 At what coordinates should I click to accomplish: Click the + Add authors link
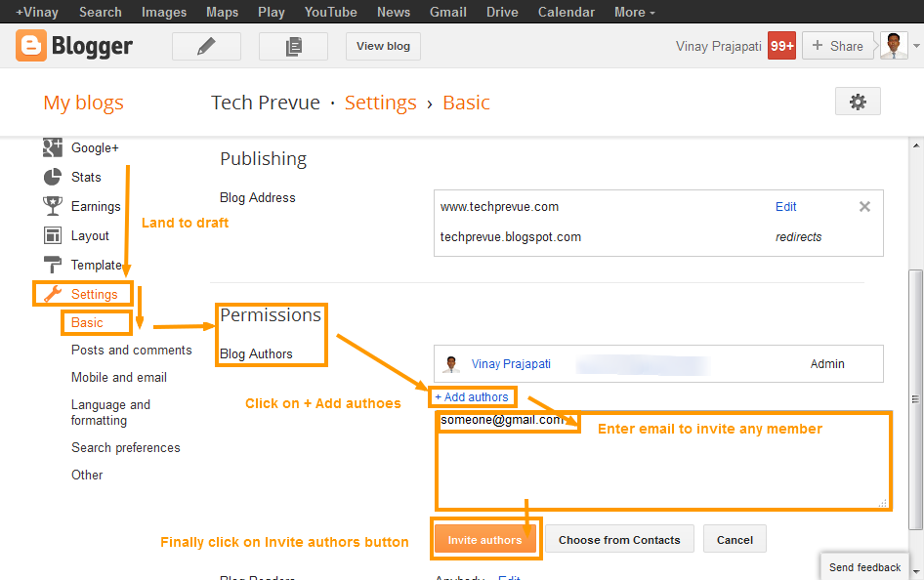(x=472, y=397)
